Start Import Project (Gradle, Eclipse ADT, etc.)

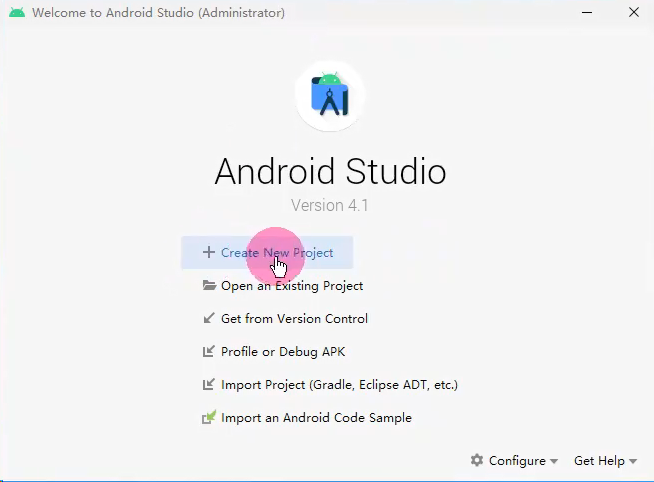pyautogui.click(x=330, y=384)
